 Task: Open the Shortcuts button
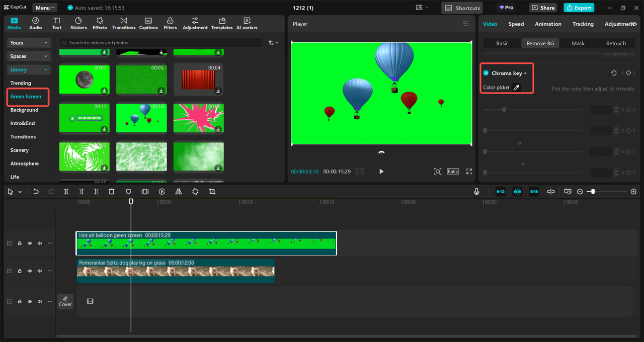point(462,8)
